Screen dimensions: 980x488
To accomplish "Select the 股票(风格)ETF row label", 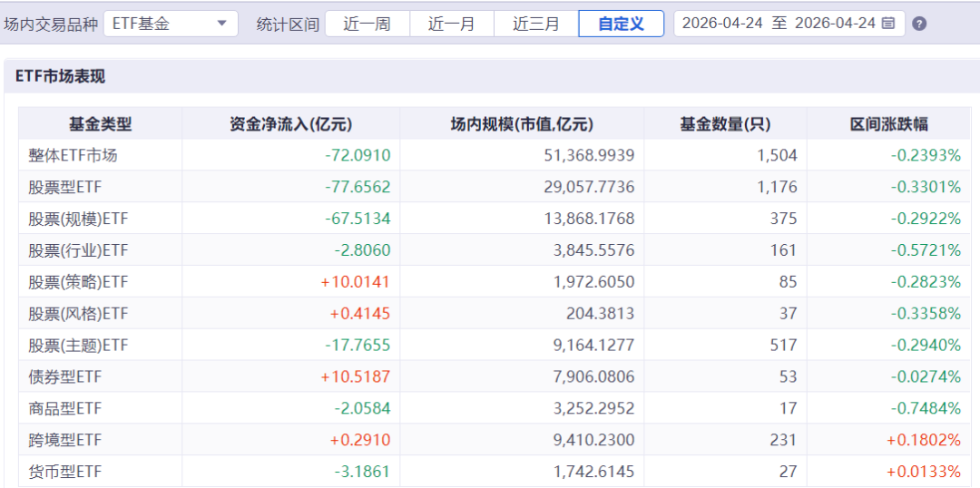I will click(x=78, y=314).
